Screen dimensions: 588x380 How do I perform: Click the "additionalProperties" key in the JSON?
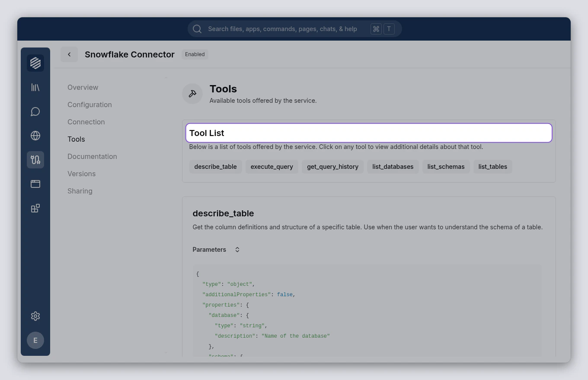pyautogui.click(x=236, y=294)
